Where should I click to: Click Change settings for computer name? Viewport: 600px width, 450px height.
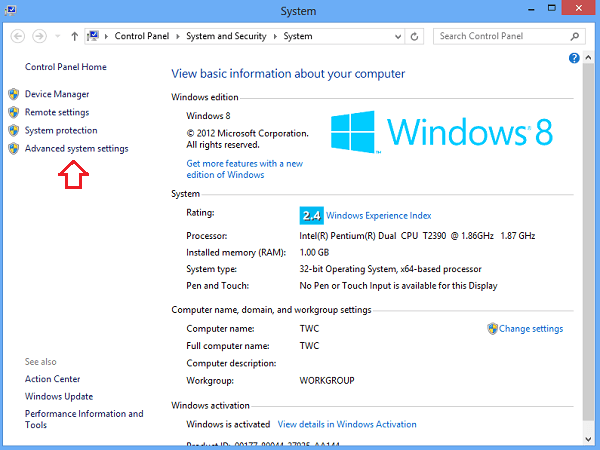[x=531, y=329]
